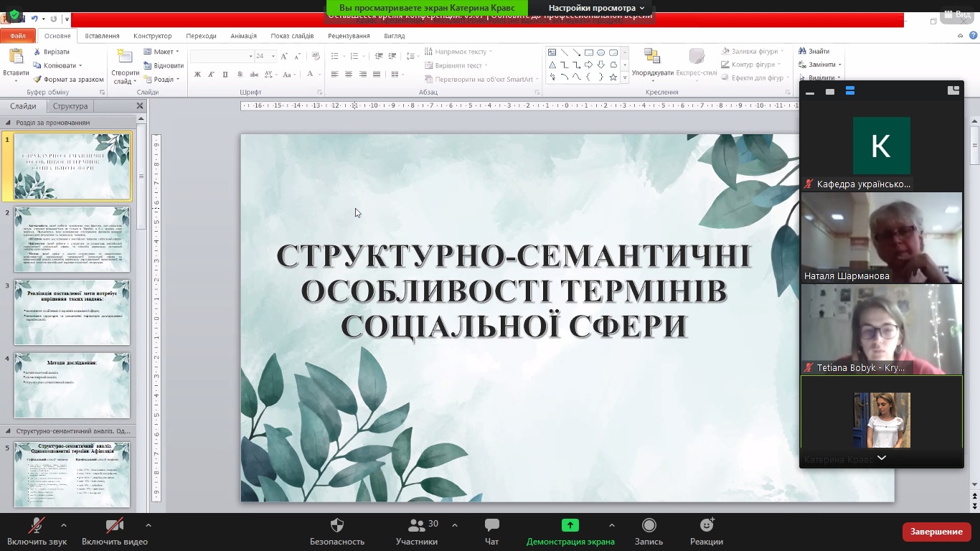This screenshot has height=551, width=980.
Task: Click red Завершение end meeting button
Action: (936, 532)
